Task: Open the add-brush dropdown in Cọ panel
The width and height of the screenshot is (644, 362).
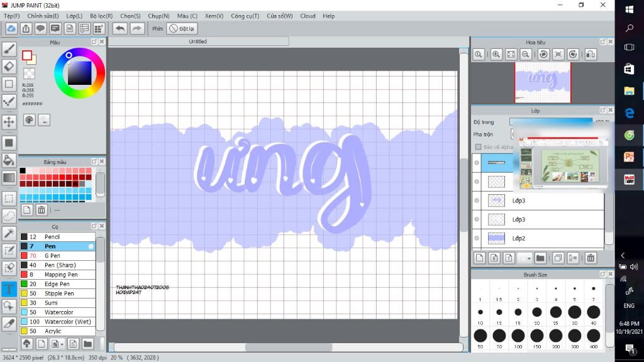Action: (62, 344)
